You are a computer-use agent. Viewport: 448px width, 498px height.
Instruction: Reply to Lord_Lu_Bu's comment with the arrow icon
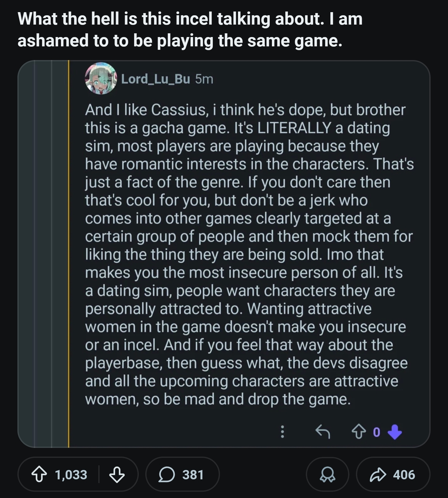323,432
